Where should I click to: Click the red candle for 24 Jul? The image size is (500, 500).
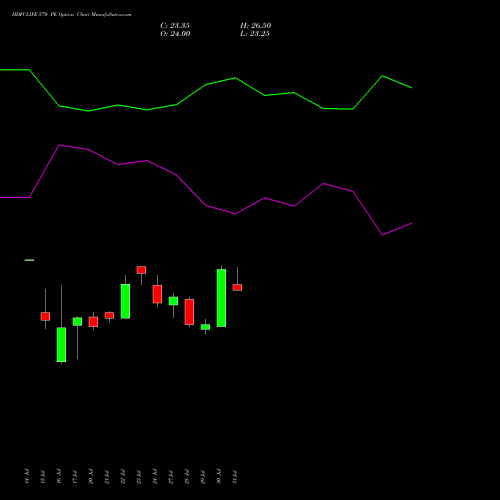157,294
